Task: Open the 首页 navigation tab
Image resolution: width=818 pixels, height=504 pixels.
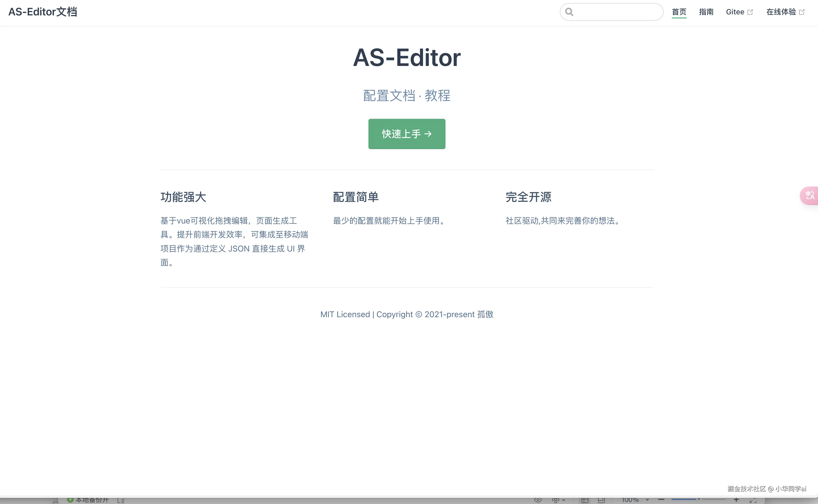Action: pyautogui.click(x=679, y=12)
